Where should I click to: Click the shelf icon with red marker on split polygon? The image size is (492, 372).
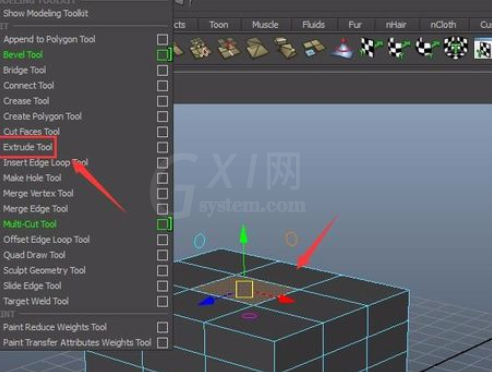(229, 48)
